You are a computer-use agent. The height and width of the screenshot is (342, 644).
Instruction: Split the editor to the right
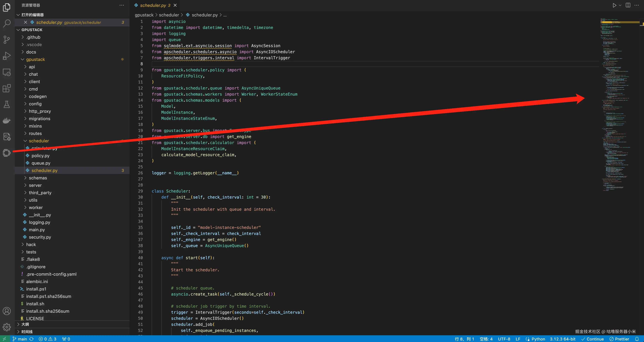point(628,5)
